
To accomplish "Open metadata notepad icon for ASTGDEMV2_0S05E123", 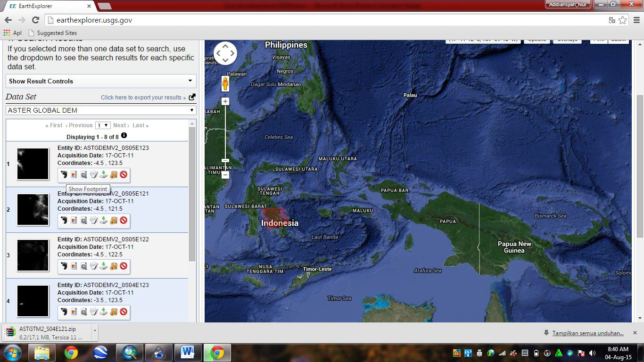I will point(94,175).
